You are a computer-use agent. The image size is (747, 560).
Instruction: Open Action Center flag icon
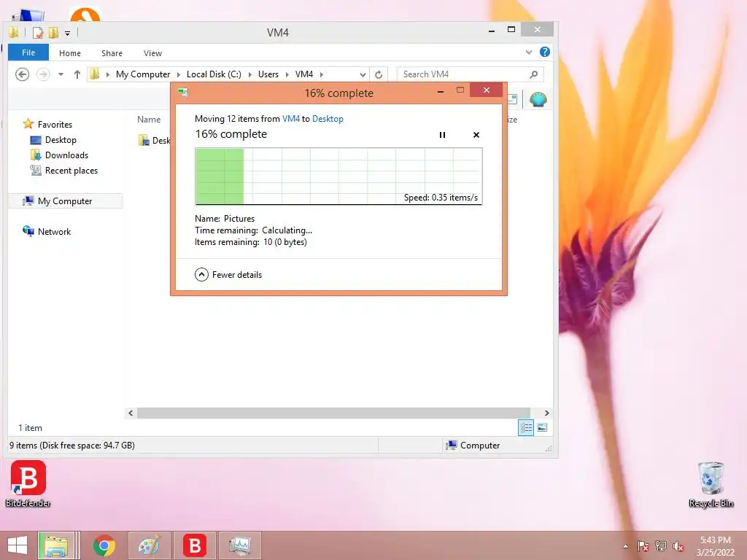(643, 546)
